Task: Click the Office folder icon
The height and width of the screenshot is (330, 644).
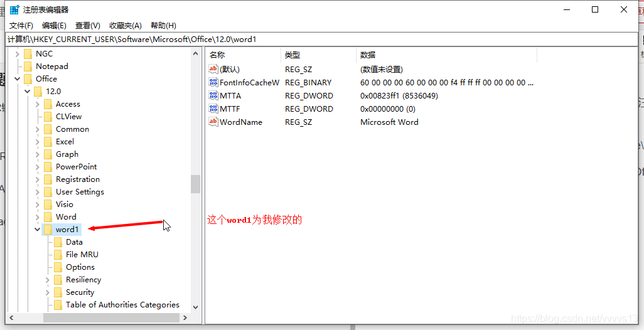Action: [28, 79]
